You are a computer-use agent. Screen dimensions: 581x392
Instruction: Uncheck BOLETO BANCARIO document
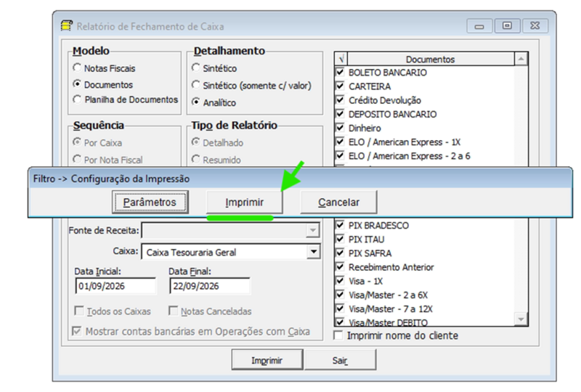[340, 72]
